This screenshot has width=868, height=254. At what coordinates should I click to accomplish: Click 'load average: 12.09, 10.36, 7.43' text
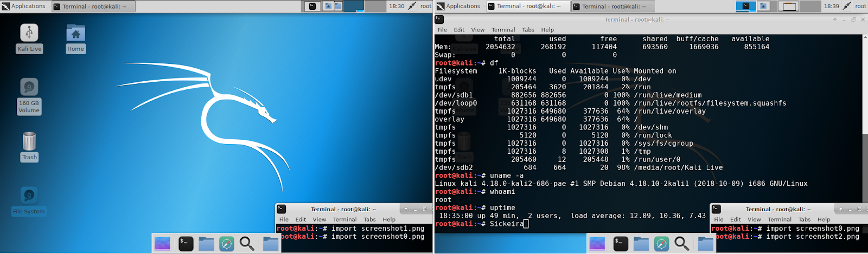638,216
